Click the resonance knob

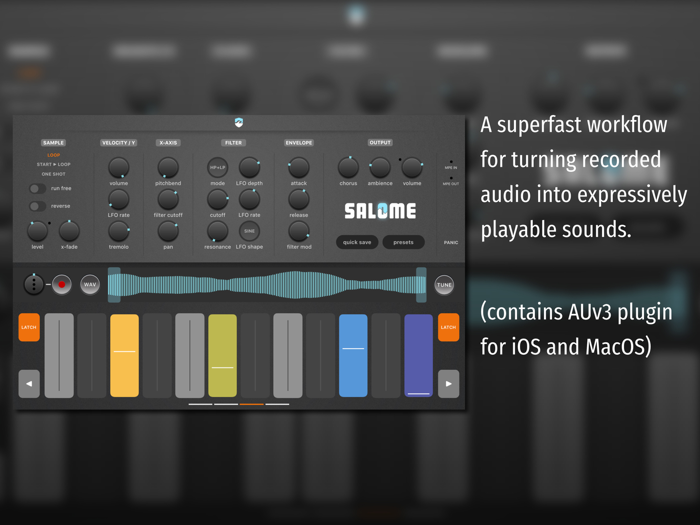point(217,231)
